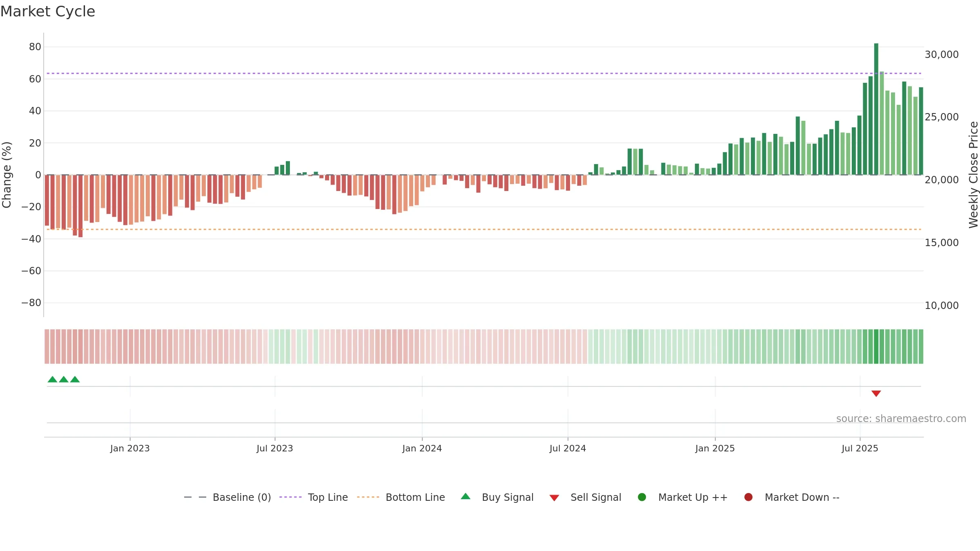Click the green Market Up circle icon
Viewport: 980px width, 551px height.
[642, 497]
